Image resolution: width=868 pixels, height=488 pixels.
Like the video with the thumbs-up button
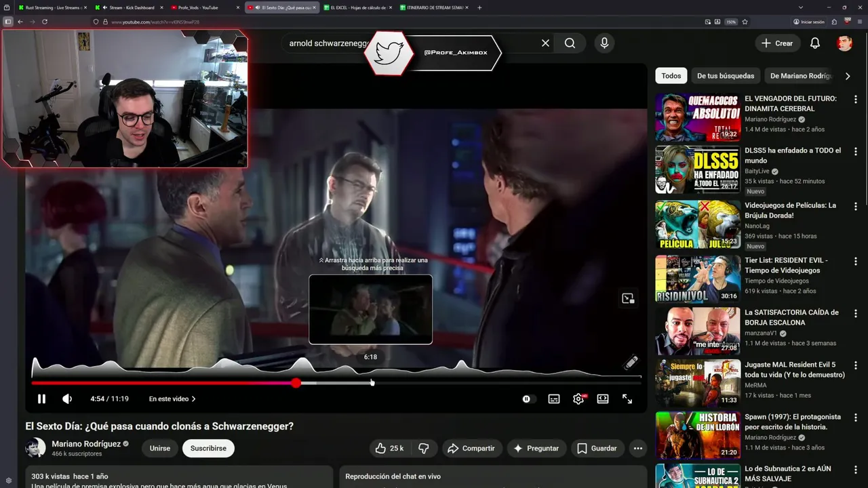(389, 448)
